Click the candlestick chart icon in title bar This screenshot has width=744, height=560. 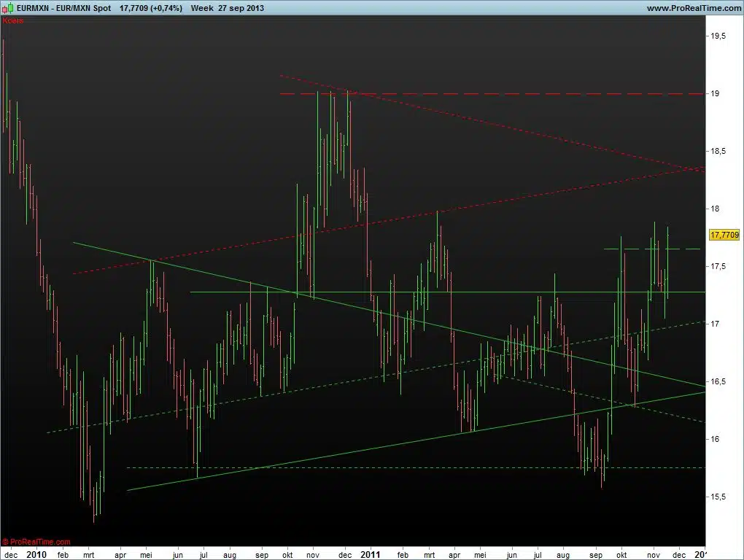point(8,8)
